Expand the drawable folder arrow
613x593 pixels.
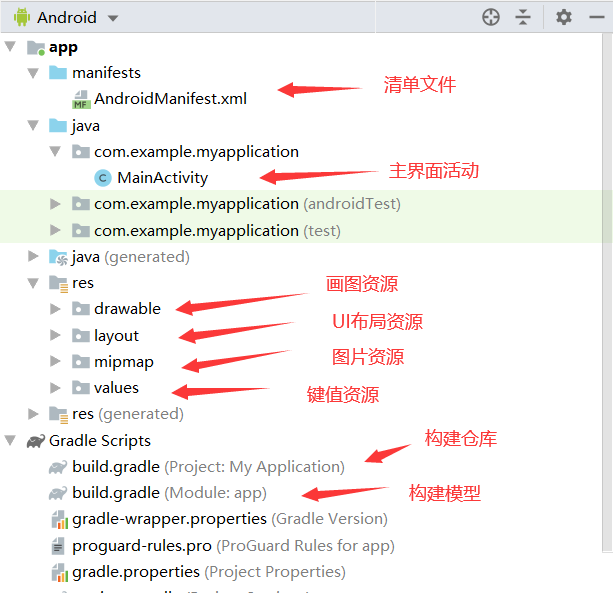pyautogui.click(x=56, y=309)
